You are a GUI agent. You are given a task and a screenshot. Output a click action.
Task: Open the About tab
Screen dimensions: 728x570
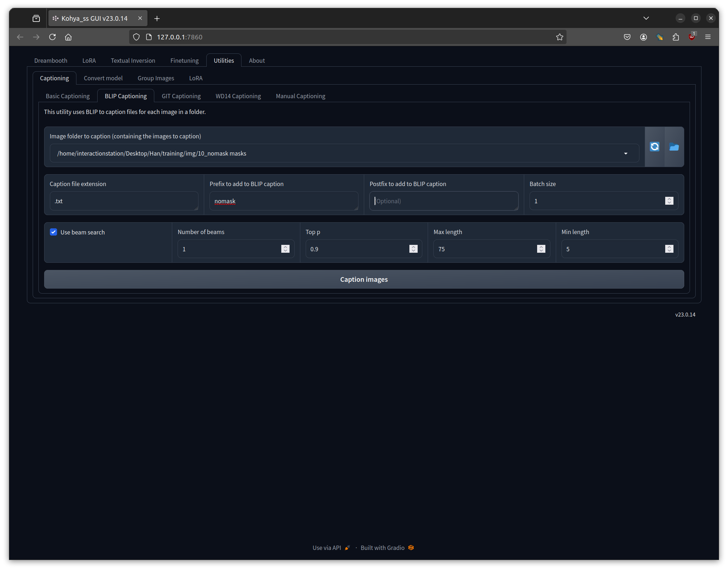(257, 61)
